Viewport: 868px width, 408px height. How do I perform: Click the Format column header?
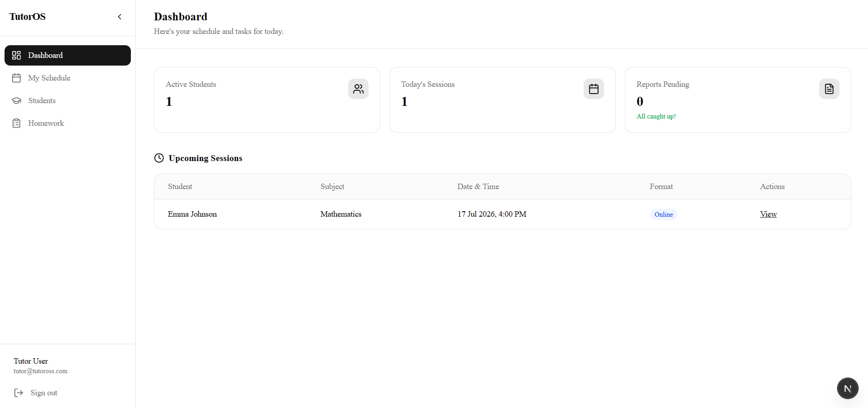coord(661,186)
